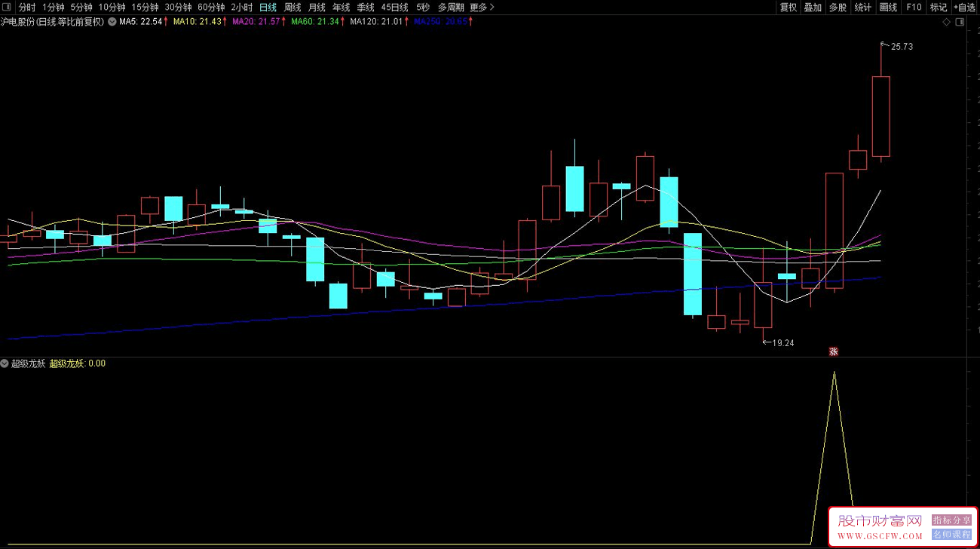Click the 超级龙妖 indicator spike peak

click(x=834, y=373)
